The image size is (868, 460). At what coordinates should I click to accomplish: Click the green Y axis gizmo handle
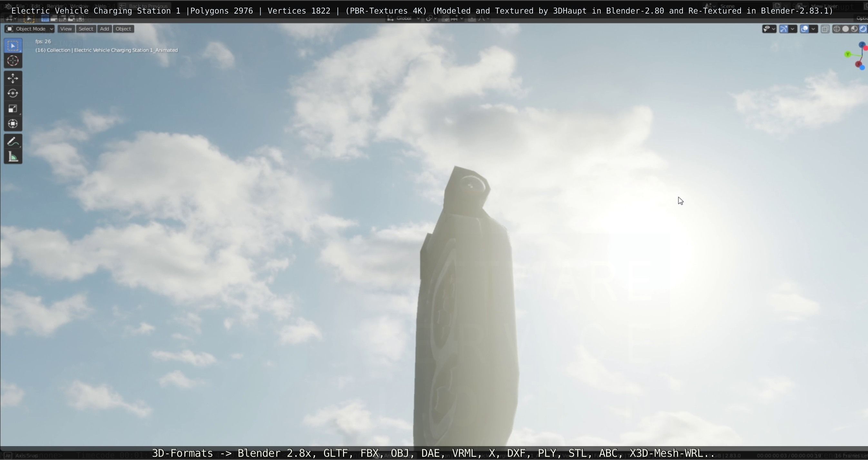848,54
